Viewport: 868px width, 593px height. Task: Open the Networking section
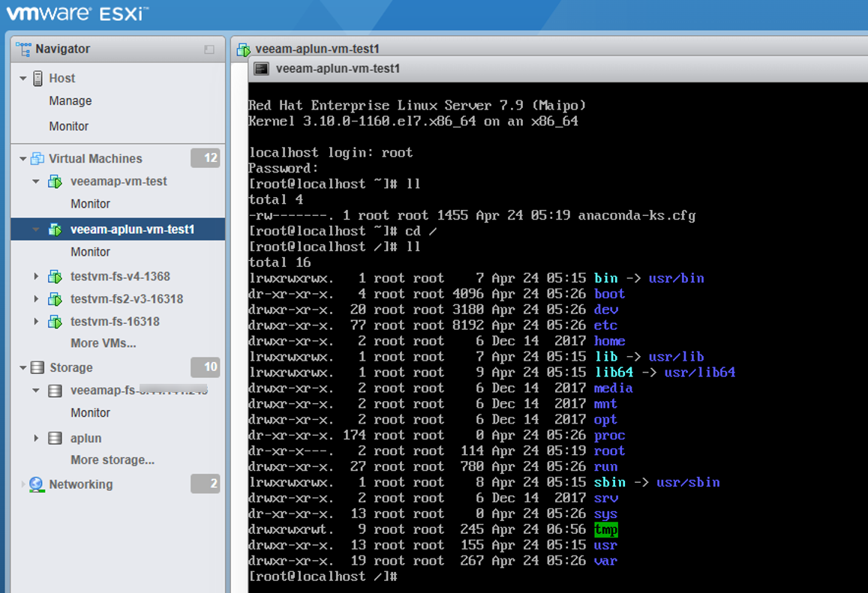point(81,484)
